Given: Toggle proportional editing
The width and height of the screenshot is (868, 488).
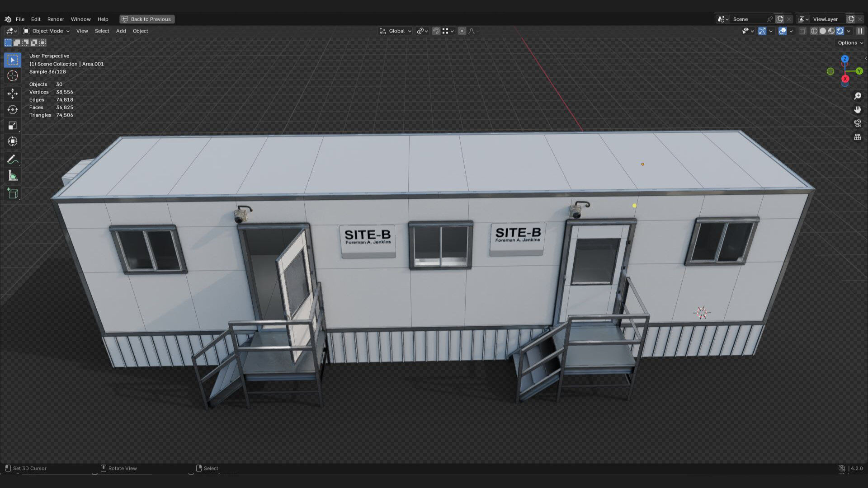Looking at the screenshot, I should pyautogui.click(x=462, y=31).
